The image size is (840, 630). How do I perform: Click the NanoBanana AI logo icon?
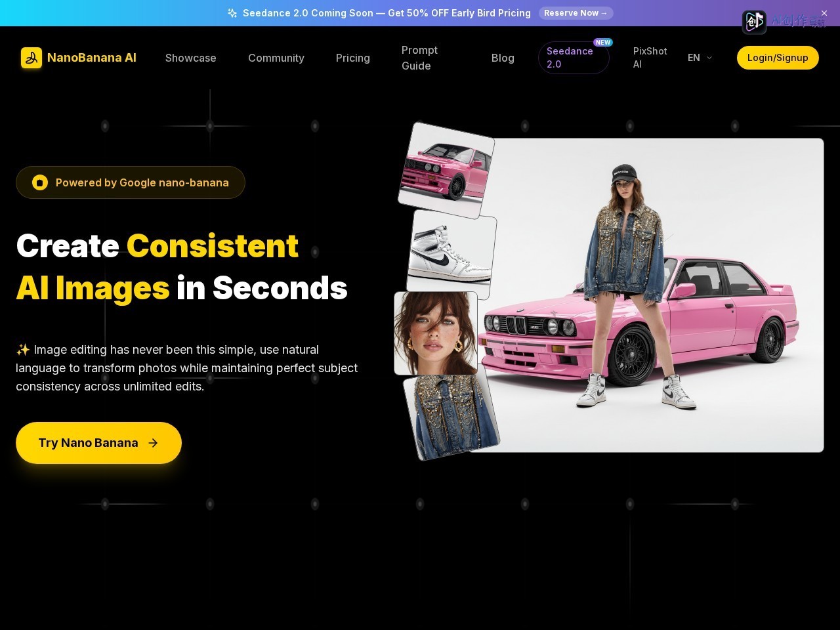(31, 58)
